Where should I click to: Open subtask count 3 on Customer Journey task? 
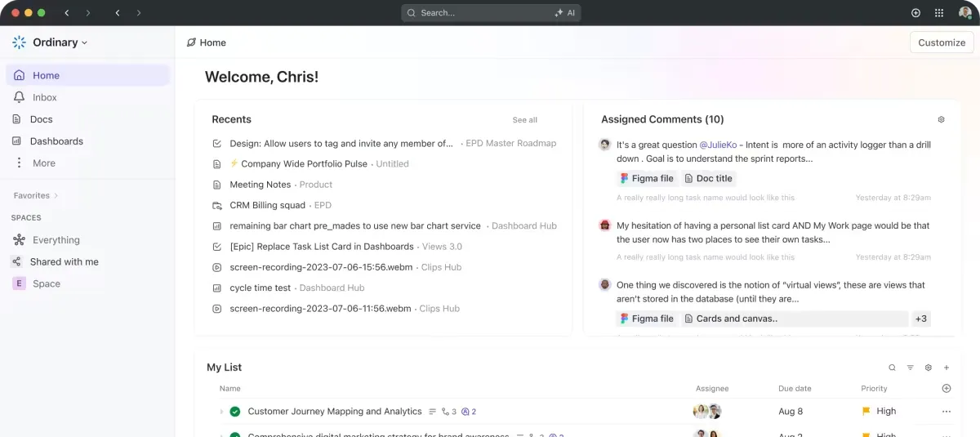click(x=448, y=412)
